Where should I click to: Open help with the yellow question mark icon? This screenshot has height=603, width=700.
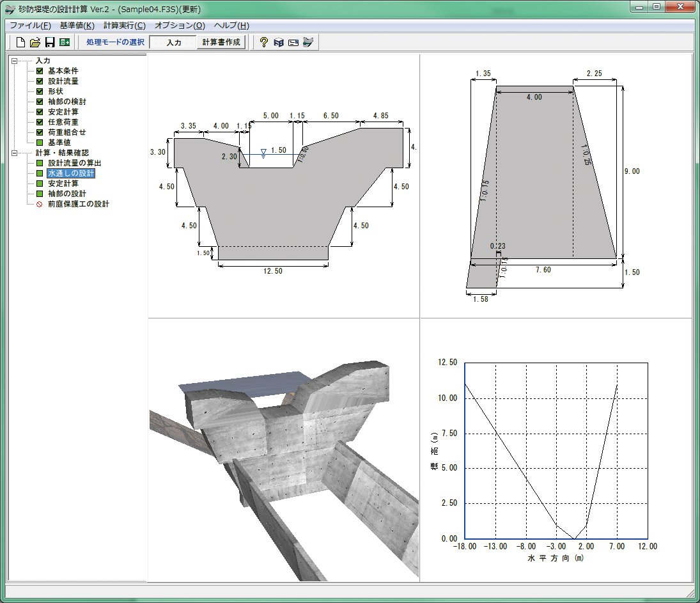pos(264,42)
